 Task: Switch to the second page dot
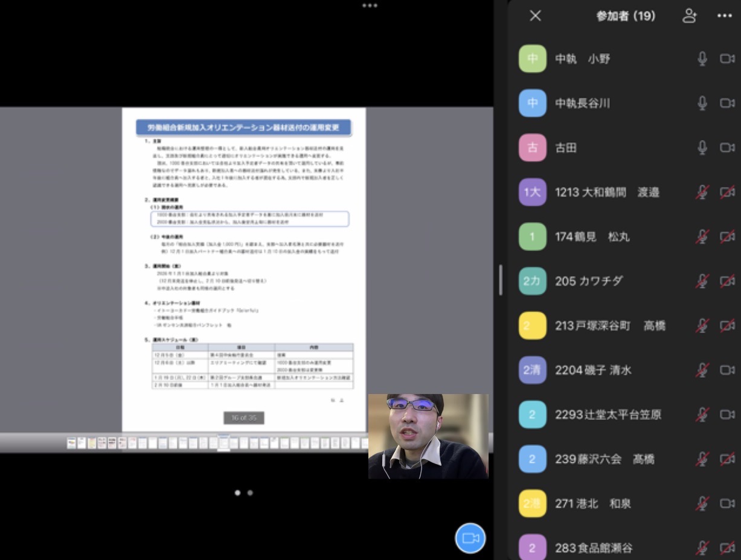pos(250,493)
